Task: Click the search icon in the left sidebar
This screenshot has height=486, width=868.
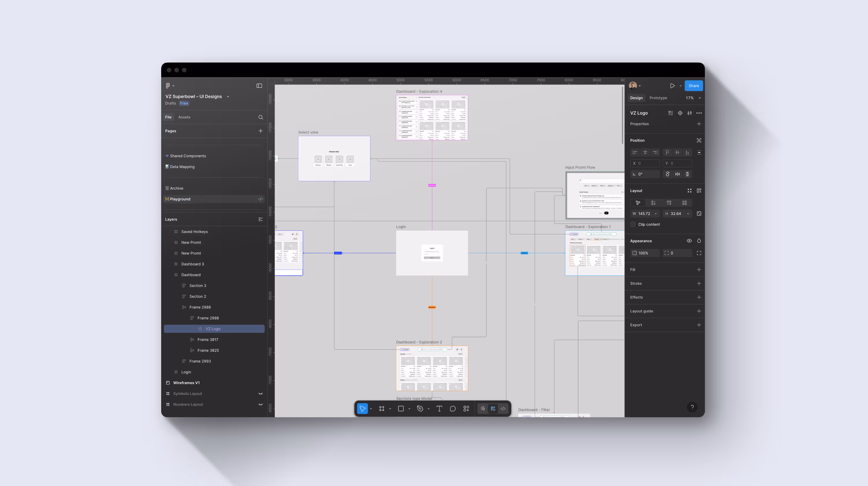Action: [x=260, y=117]
